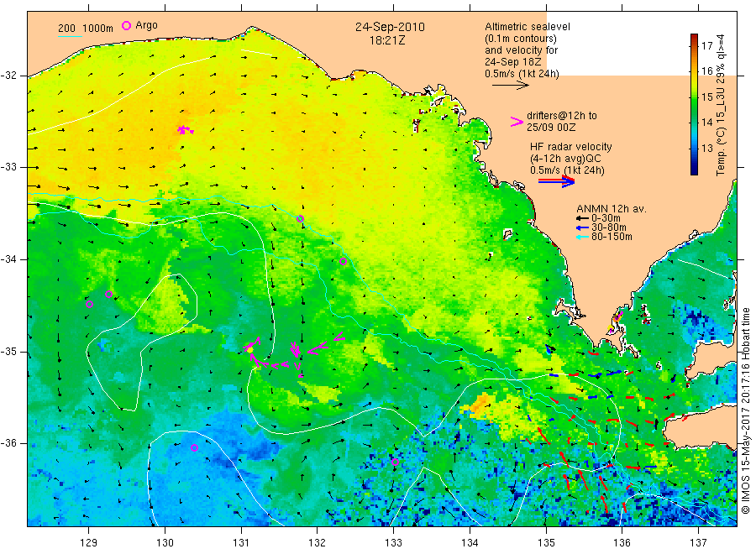Click the longitude label 133
Viewport: 756px width, 554px height.
point(393,543)
